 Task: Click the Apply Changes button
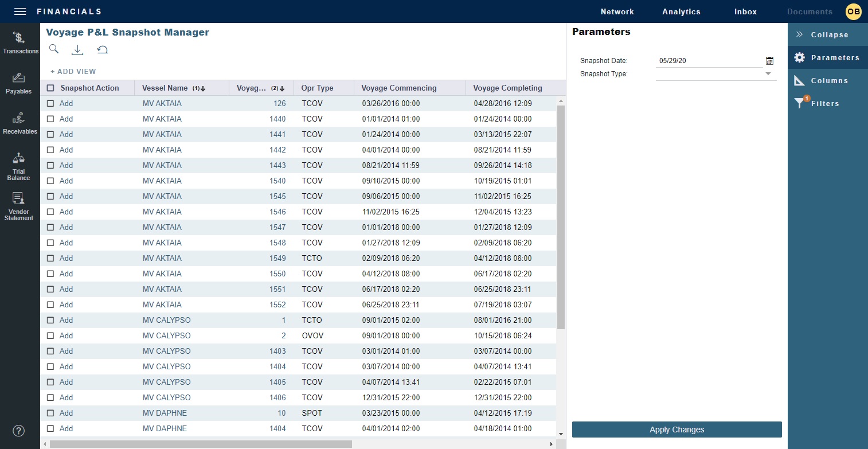[677, 429]
